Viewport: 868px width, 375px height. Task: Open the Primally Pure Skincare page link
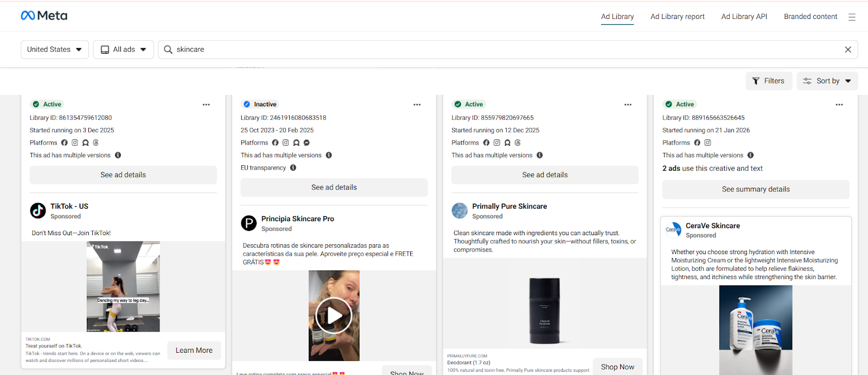(509, 206)
